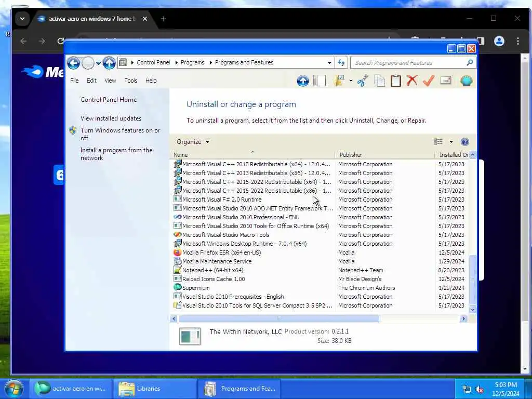The image size is (532, 399).
Task: Click the scissors Cut toolbar icon
Action: (x=362, y=81)
